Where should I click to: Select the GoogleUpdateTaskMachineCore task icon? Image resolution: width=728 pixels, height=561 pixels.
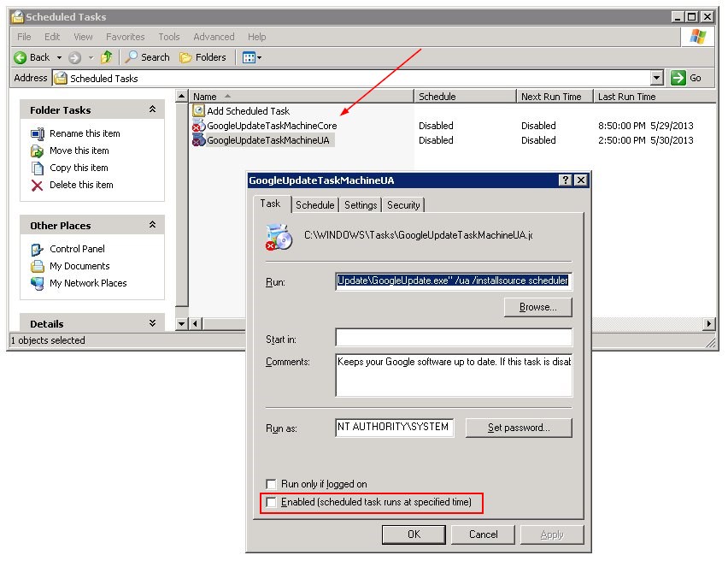199,126
